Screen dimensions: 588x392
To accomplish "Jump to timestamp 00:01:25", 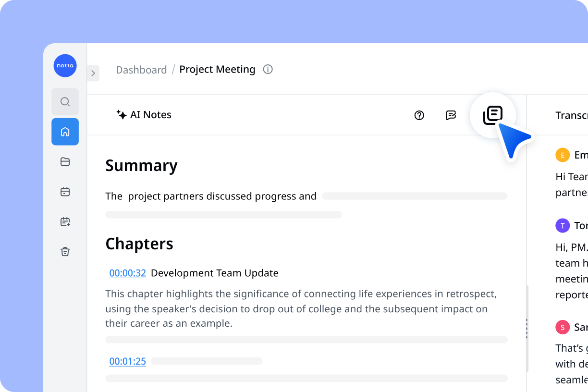I will coord(128,361).
